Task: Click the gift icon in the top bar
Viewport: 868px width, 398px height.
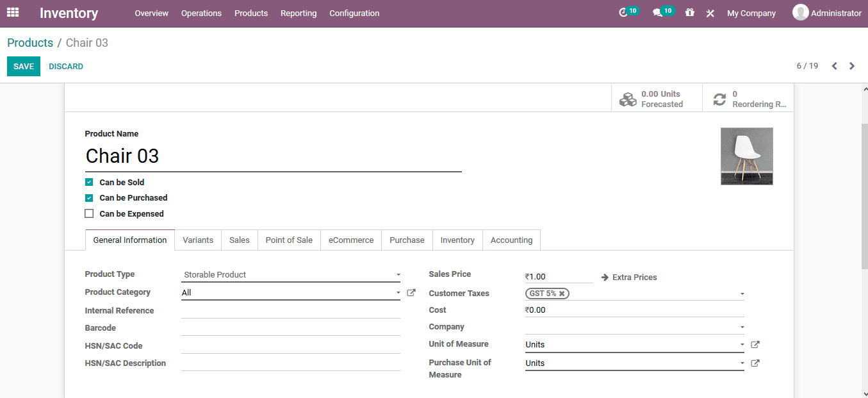Action: pos(689,12)
